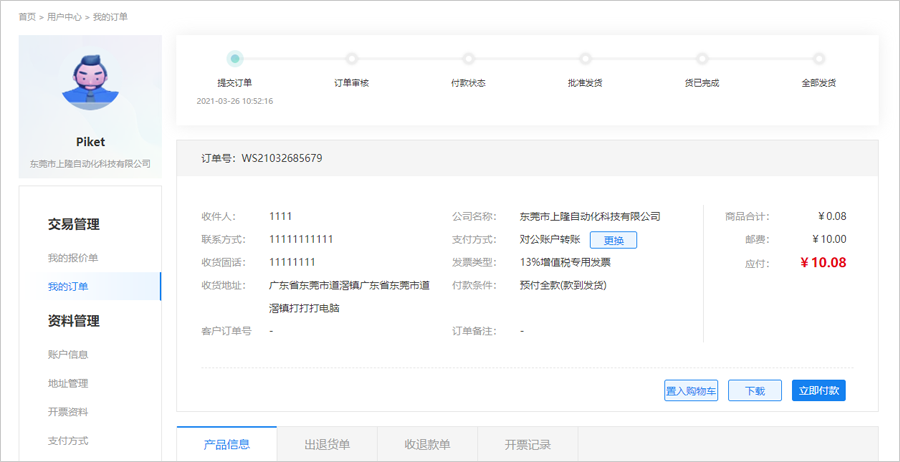
Task: Click the 下载 button
Action: [x=754, y=391]
